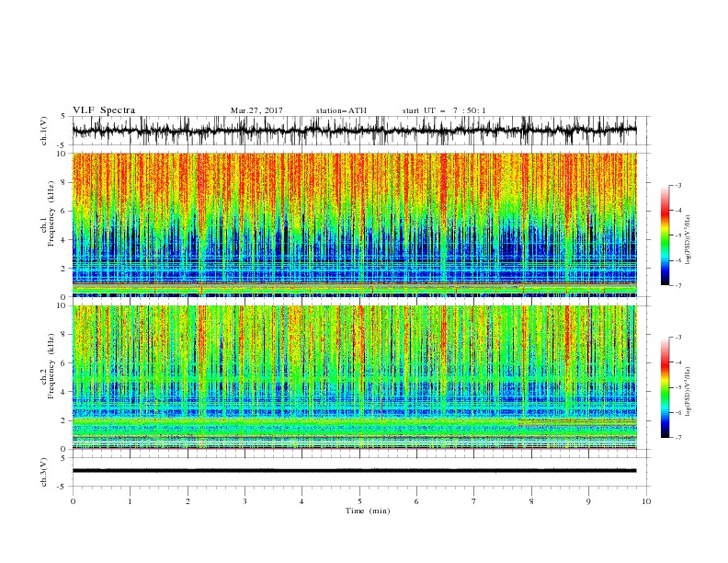Click the upper color bar's log(PSD) label
Image resolution: width=728 pixels, height=563 pixels.
688,240
